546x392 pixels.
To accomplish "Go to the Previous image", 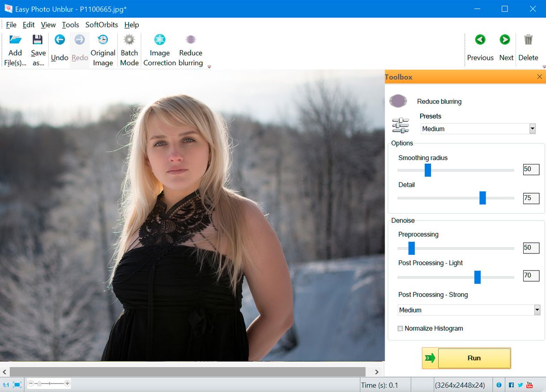I will tap(480, 40).
